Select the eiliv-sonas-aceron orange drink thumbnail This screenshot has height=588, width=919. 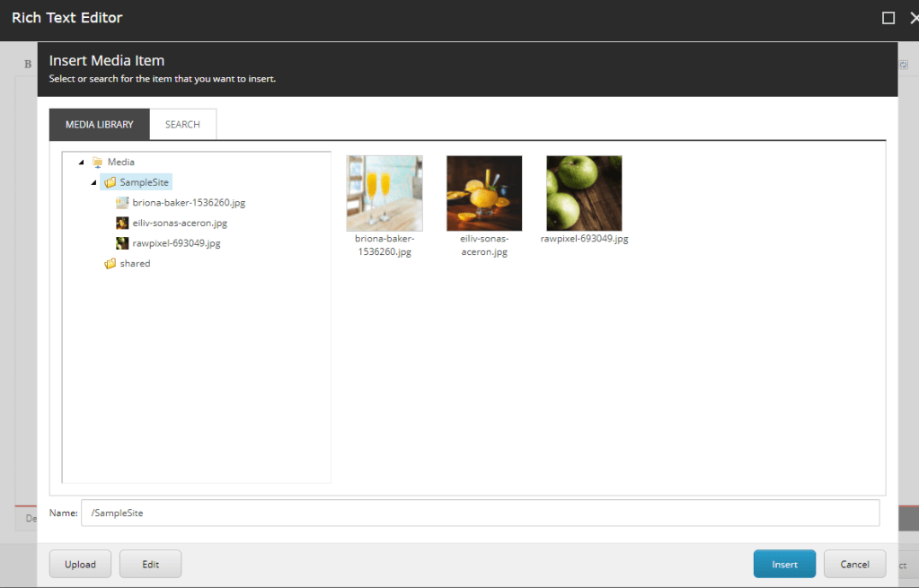point(484,193)
